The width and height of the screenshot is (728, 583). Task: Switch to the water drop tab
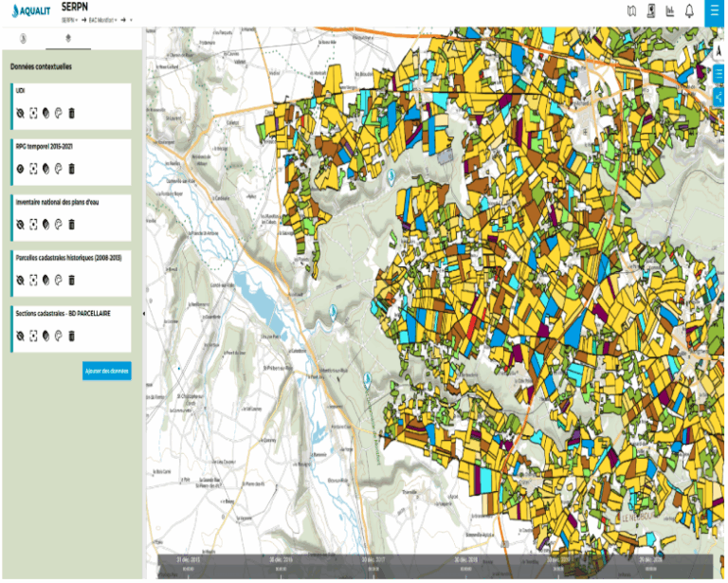click(23, 39)
